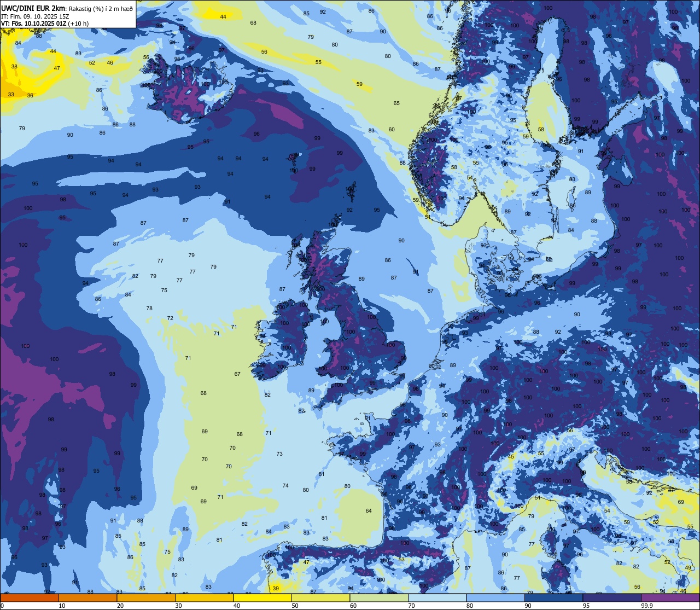Viewport: 700px width, 610px height.
Task: Click the map value '65' off Norway coast
Action: [396, 103]
